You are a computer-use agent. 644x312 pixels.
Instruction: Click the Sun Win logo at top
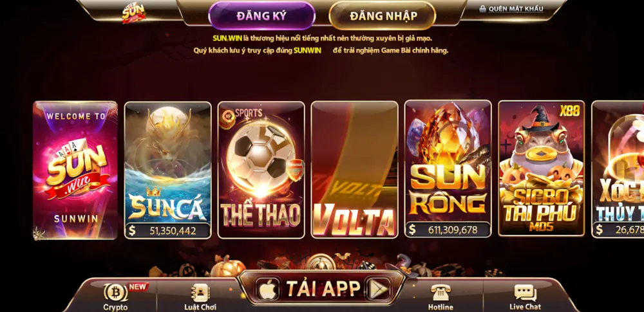(x=133, y=13)
